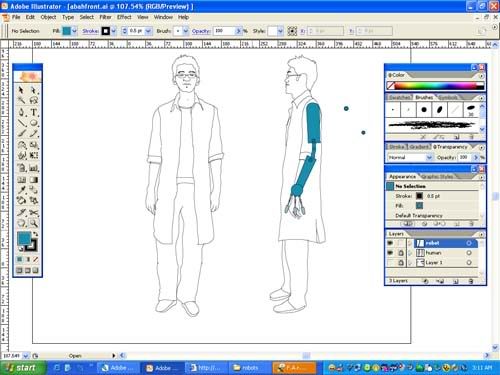Select the Selection (black arrow) tool
Image resolution: width=500 pixels, height=375 pixels.
(21, 90)
